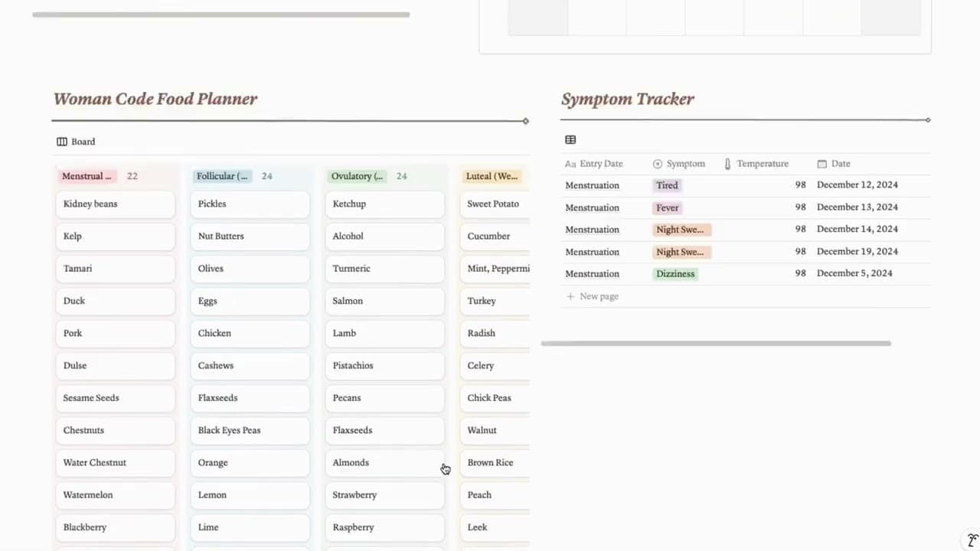Open the Ketchup card

[385, 204]
